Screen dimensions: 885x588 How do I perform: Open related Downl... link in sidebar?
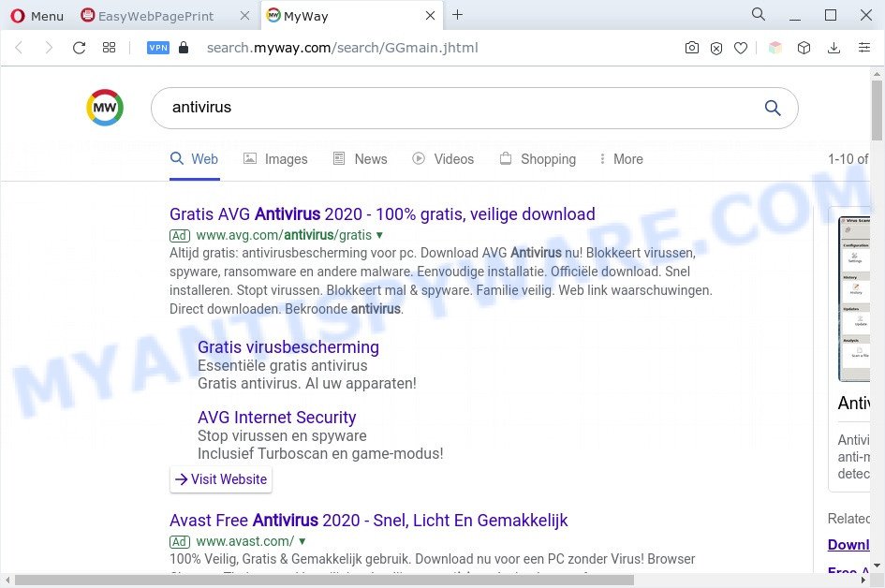pos(848,545)
